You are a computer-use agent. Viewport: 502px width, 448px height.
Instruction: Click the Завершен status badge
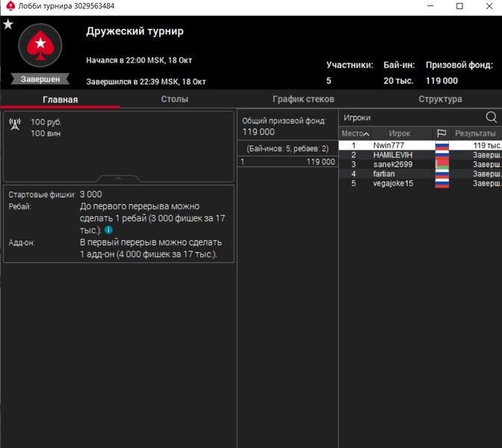tap(40, 79)
